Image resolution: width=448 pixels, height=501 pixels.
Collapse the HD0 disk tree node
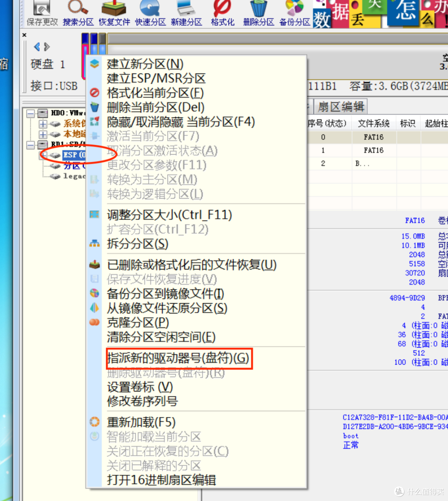click(31, 113)
